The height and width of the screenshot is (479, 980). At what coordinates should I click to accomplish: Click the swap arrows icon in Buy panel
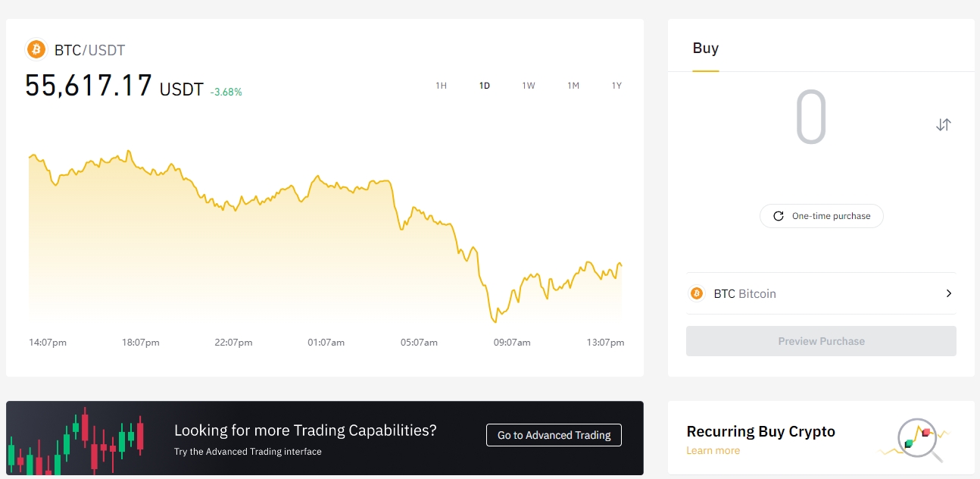pos(943,125)
